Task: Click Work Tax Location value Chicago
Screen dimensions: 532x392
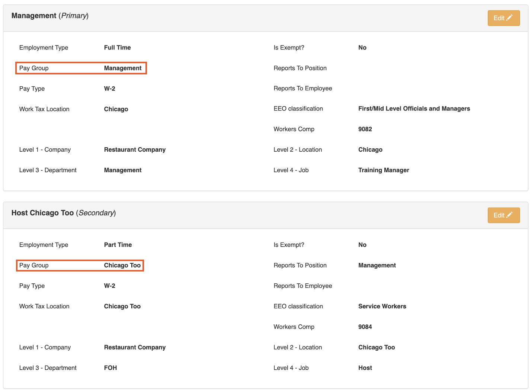Action: click(116, 109)
